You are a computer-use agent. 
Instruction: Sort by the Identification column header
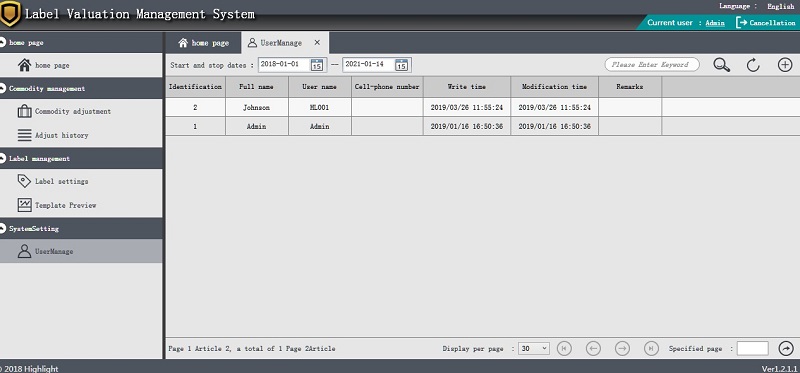tap(195, 87)
